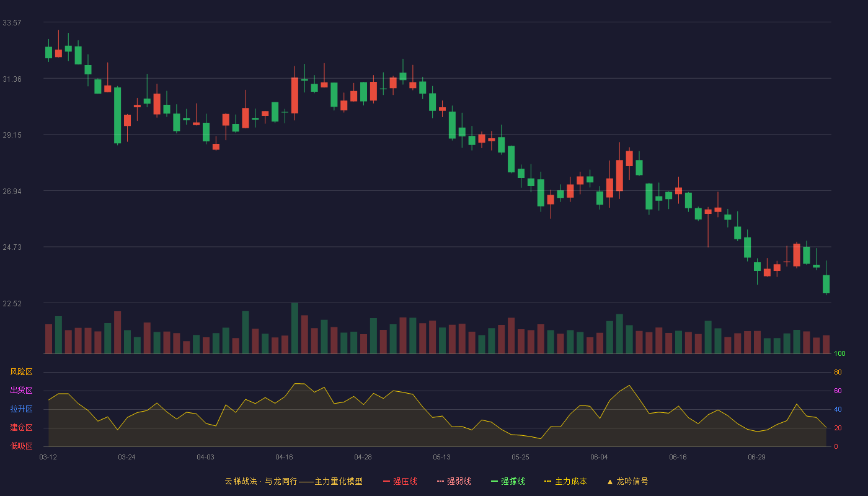Select the 出货区 zone label

21,391
